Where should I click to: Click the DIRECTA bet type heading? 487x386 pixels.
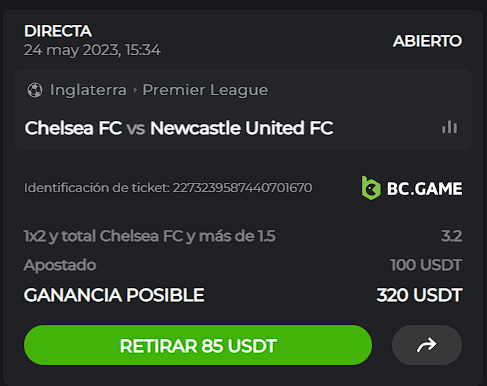(x=58, y=31)
